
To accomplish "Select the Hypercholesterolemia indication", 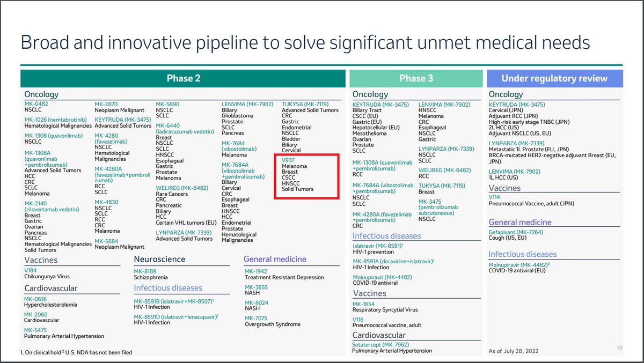I will [50, 305].
